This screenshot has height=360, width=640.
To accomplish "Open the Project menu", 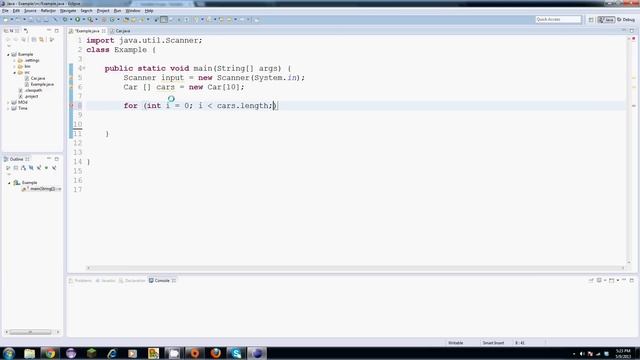I will pos(103,11).
